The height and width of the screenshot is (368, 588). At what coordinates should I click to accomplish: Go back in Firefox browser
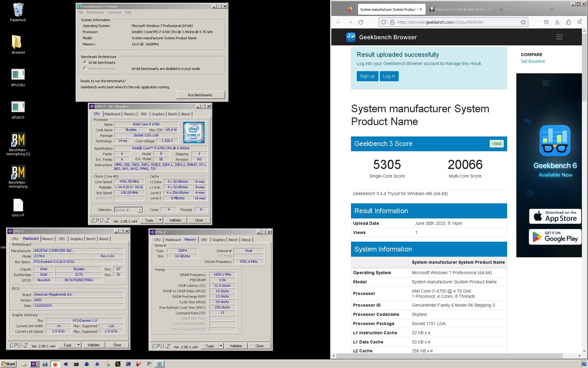tap(339, 22)
